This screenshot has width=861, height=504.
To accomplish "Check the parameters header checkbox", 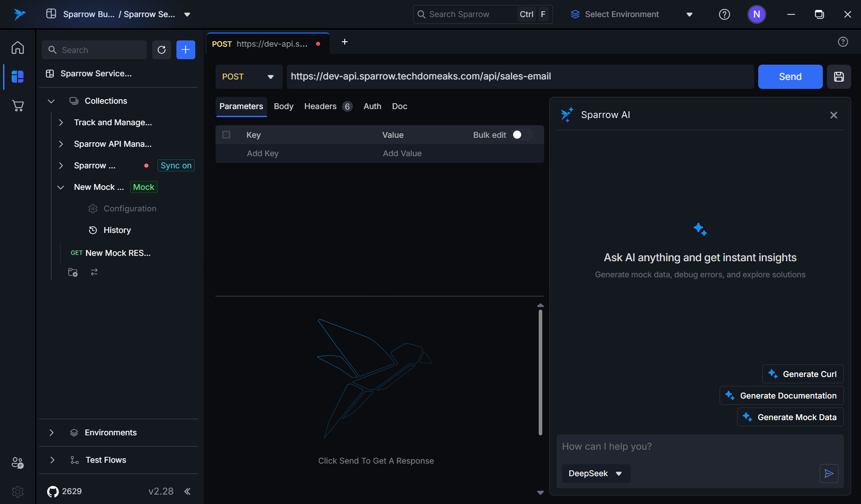I will 226,135.
